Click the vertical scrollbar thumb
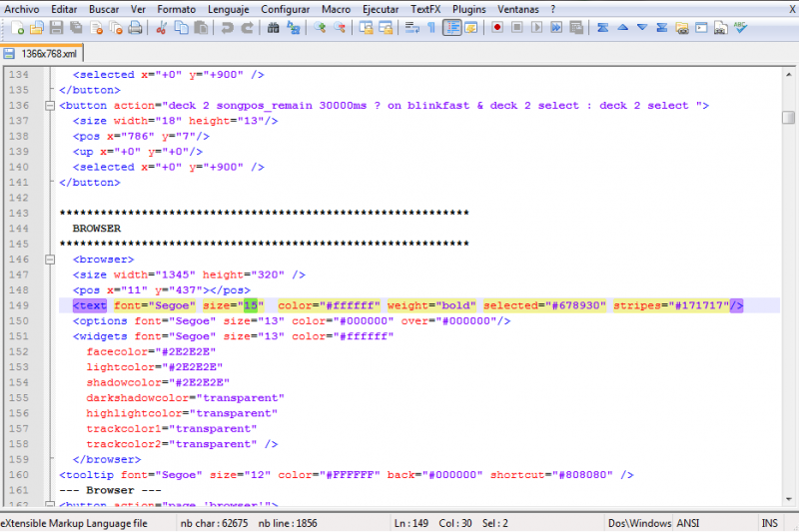The width and height of the screenshot is (799, 532). click(788, 117)
